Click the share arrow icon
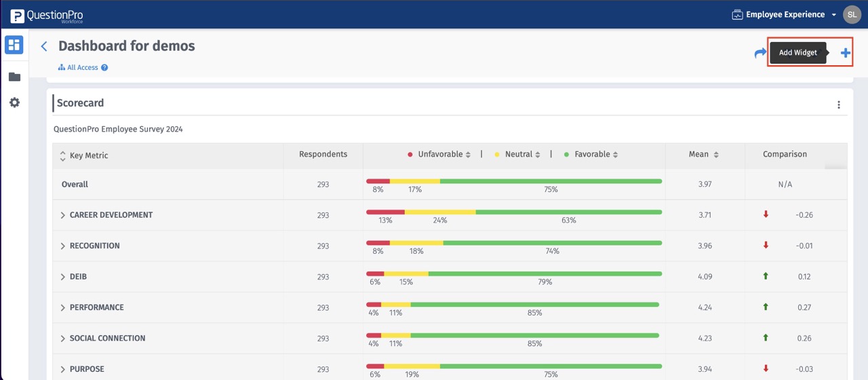This screenshot has width=868, height=380. coord(760,53)
